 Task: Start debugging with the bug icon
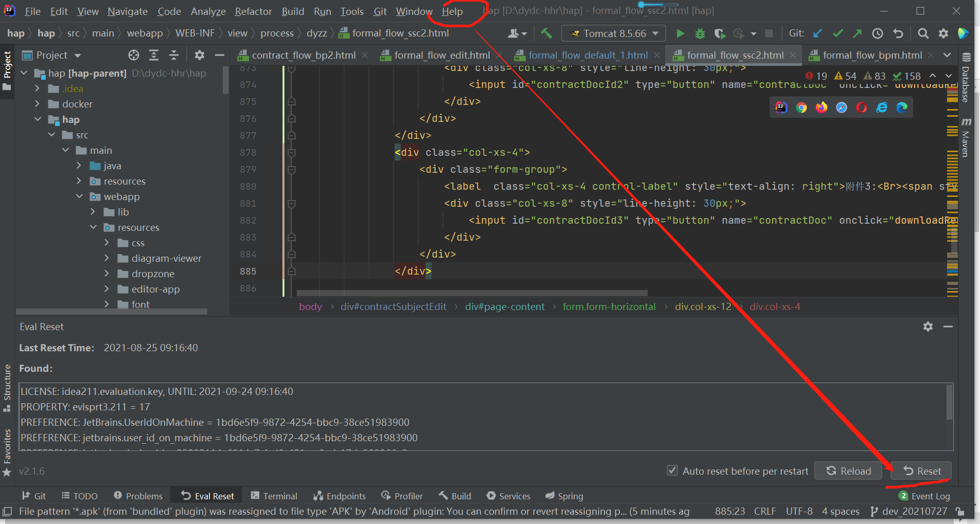coord(700,33)
